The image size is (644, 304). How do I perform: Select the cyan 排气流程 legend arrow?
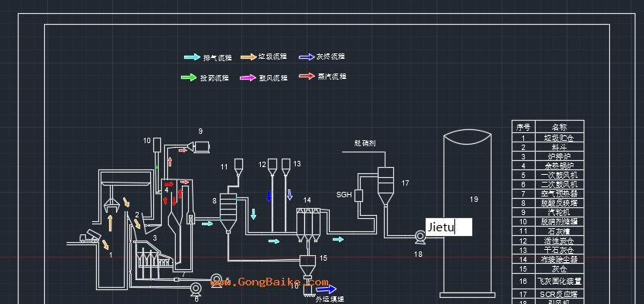point(192,57)
